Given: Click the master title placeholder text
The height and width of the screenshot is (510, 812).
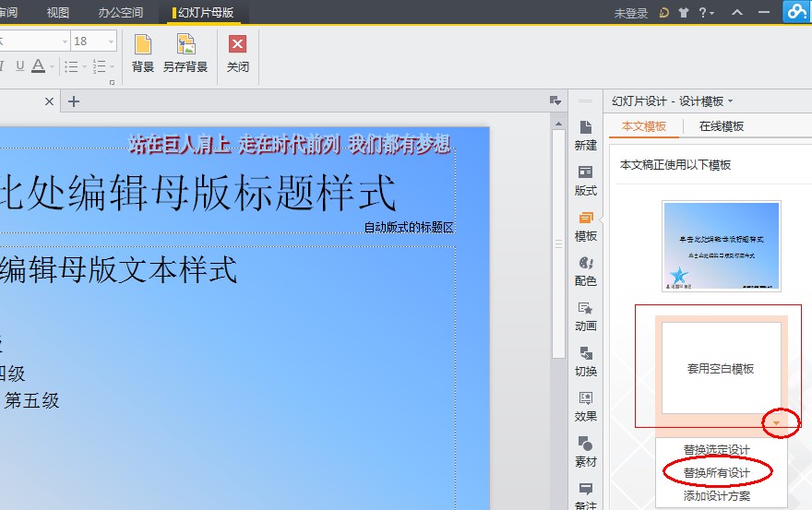Looking at the screenshot, I should click(197, 192).
